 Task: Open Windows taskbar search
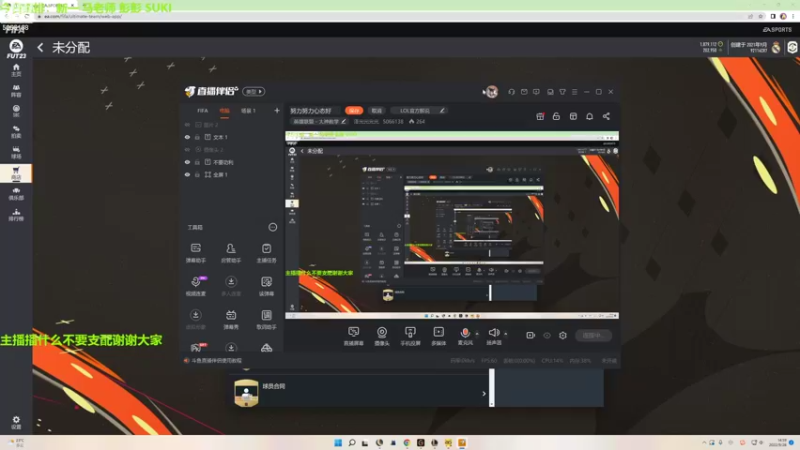[352, 443]
